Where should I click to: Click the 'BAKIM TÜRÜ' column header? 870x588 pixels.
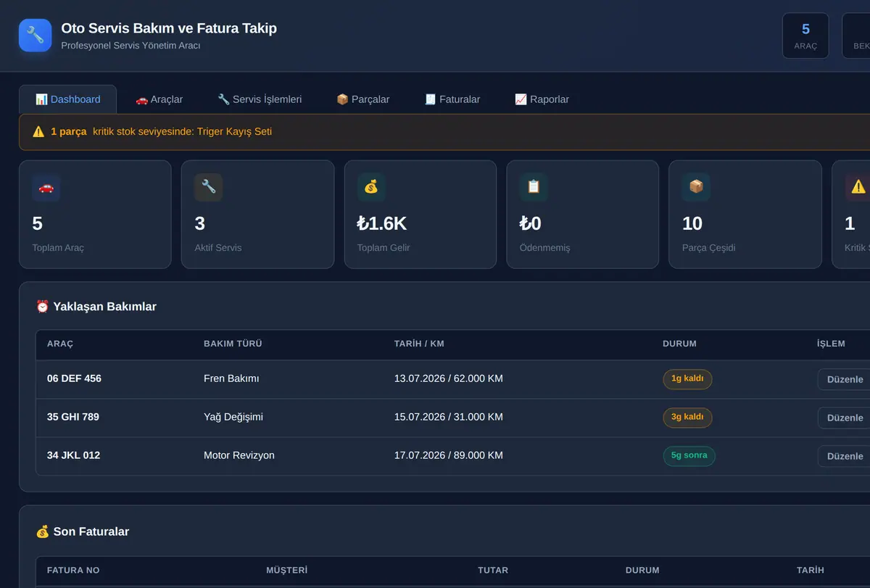[233, 344]
